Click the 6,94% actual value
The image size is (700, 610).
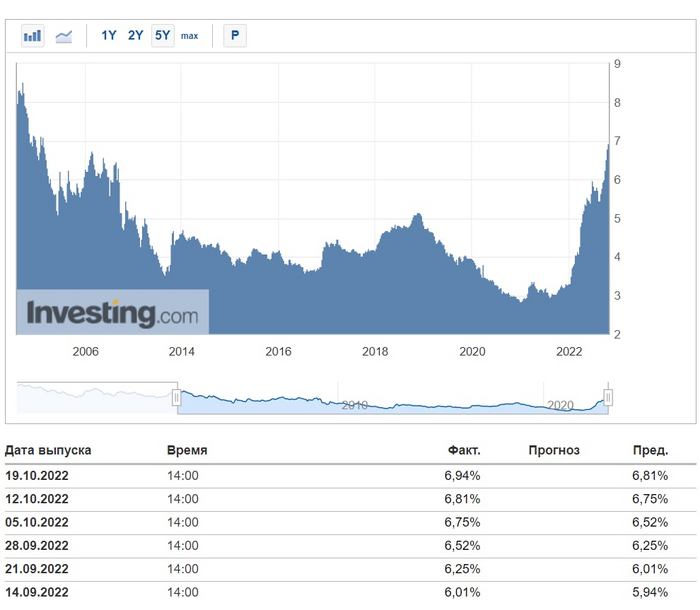click(464, 476)
